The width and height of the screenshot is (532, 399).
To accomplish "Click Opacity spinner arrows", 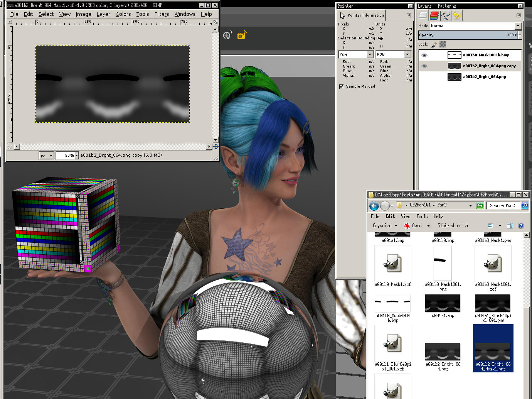I will 520,35.
